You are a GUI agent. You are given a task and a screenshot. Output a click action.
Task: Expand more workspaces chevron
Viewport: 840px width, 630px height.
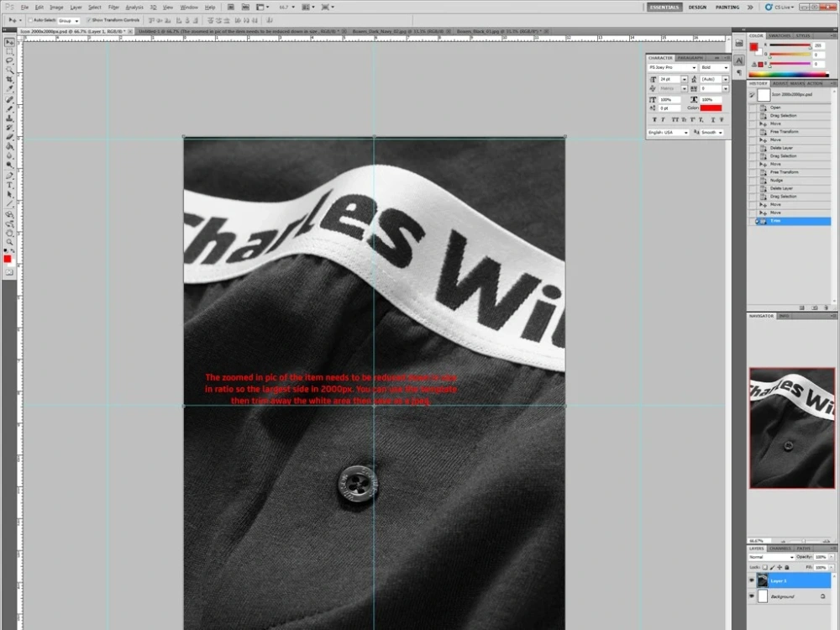pos(750,7)
